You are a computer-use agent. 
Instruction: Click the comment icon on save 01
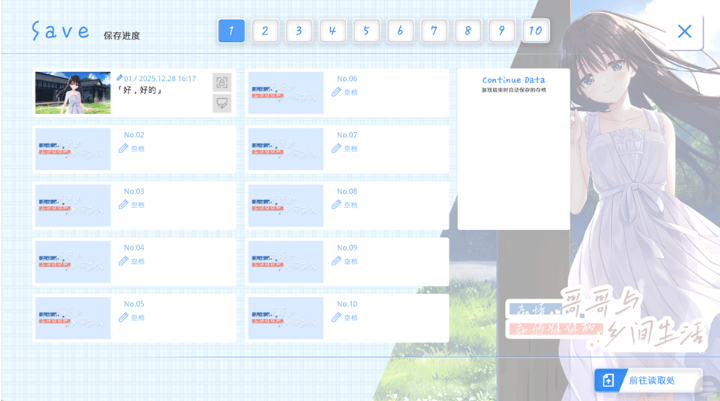click(221, 103)
